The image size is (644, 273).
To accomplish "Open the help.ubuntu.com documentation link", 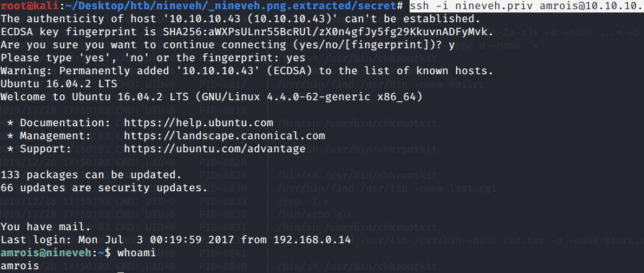I will pyautogui.click(x=198, y=123).
